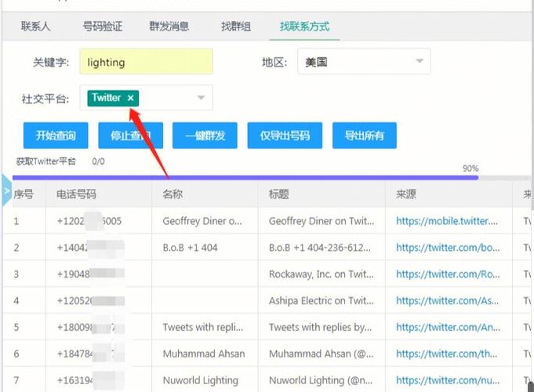Select the title Nuworld Lighting (@n...
This screenshot has width=534, height=392.
[321, 380]
